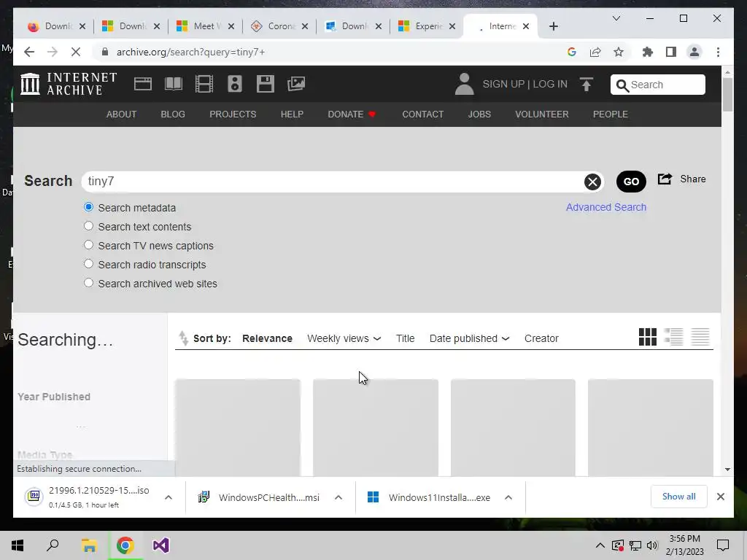The image size is (747, 560).
Task: Switch to the Coronavirus browser tab
Action: pos(279,26)
